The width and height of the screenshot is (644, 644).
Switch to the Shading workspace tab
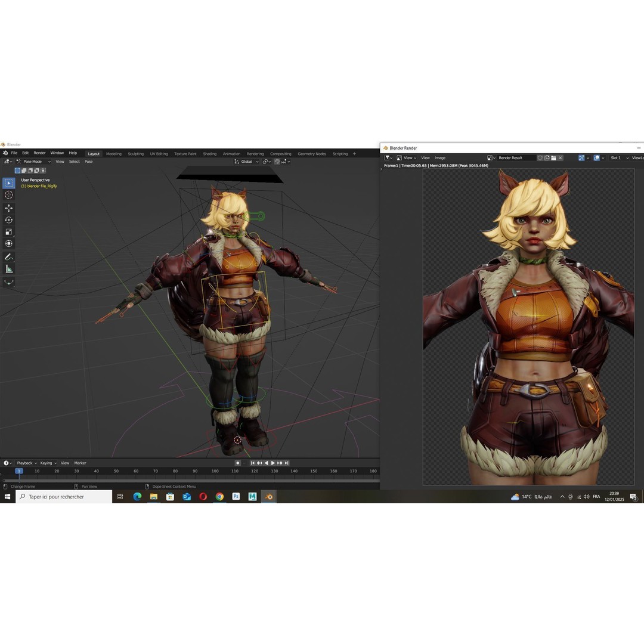(x=209, y=154)
